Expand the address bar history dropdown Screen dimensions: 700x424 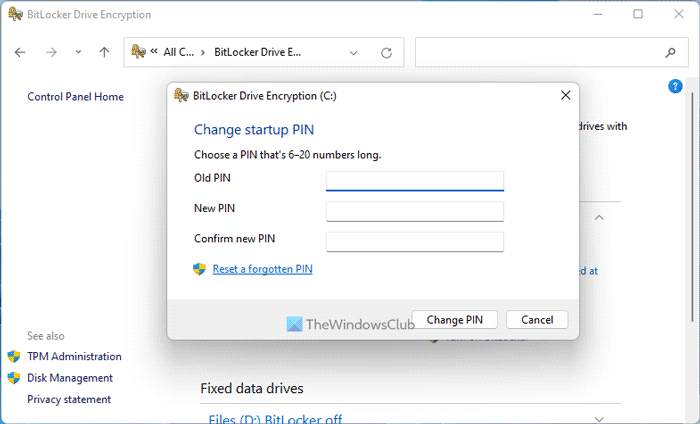coord(353,53)
